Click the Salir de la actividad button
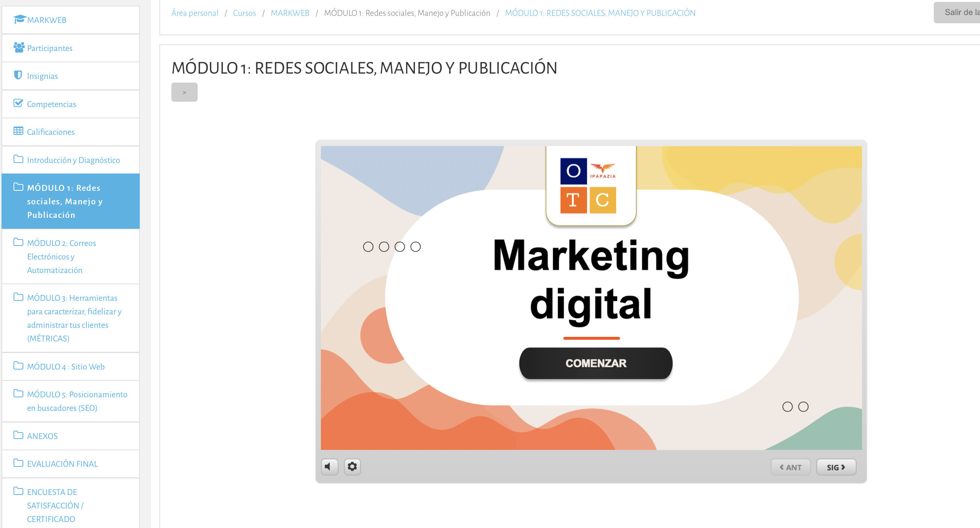The image size is (980, 528). pos(957,12)
